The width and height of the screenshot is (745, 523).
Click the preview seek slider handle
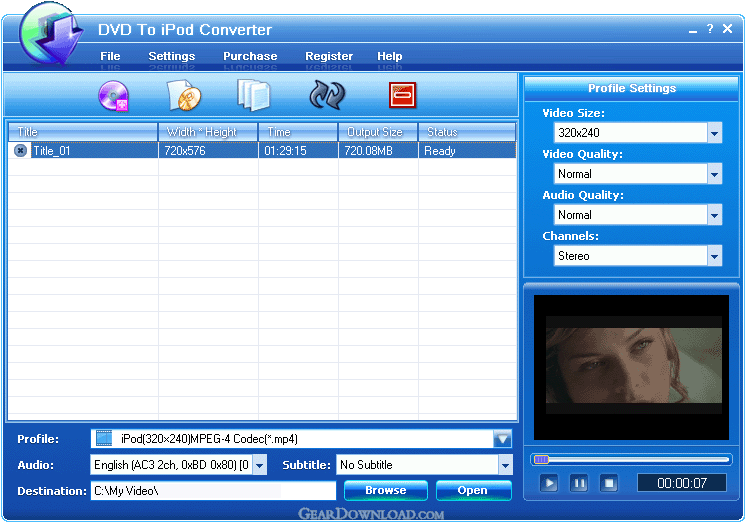pos(541,459)
